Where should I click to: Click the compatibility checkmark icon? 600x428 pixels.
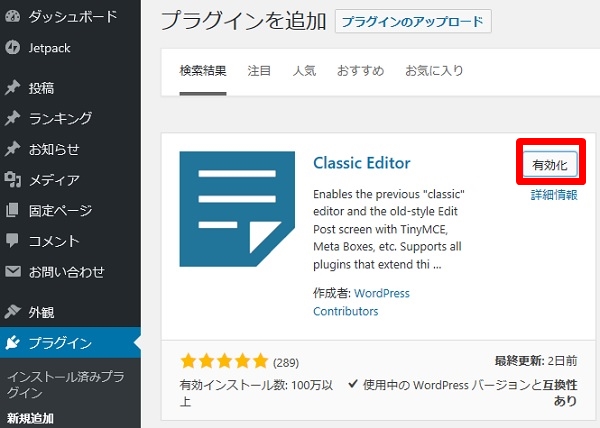[x=353, y=384]
